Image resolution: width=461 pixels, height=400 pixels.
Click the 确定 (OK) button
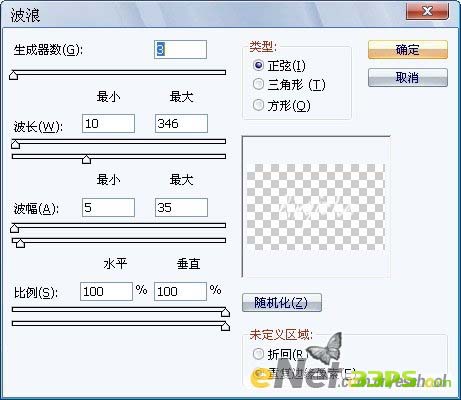tap(408, 50)
